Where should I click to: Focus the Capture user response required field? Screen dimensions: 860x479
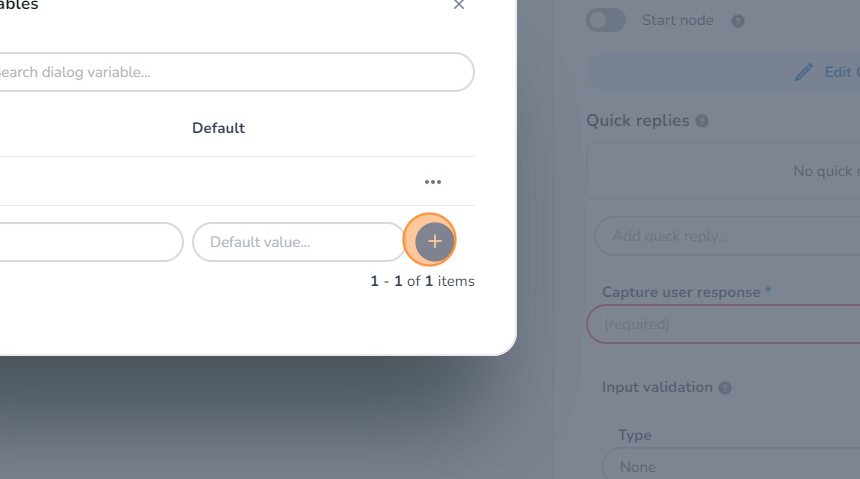(722, 324)
